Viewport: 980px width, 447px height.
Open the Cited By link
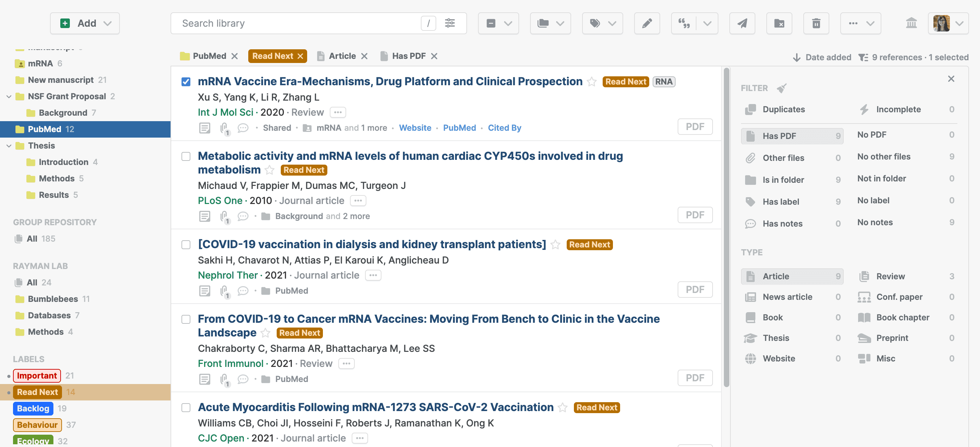click(504, 128)
